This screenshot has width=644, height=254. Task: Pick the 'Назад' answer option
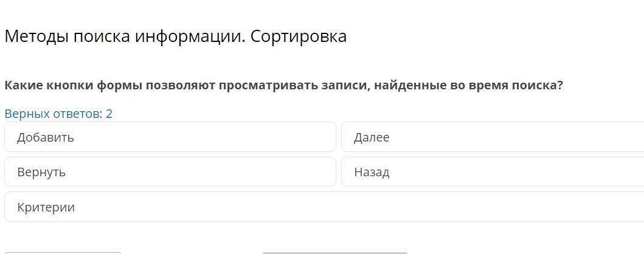point(492,172)
